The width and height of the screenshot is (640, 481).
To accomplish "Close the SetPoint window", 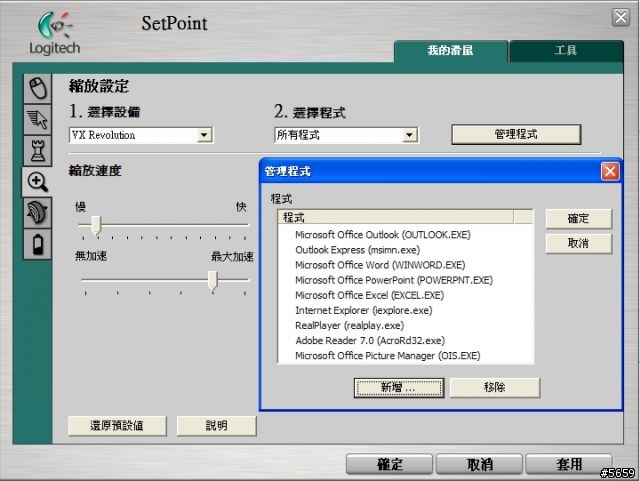I will pyautogui.click(x=620, y=18).
